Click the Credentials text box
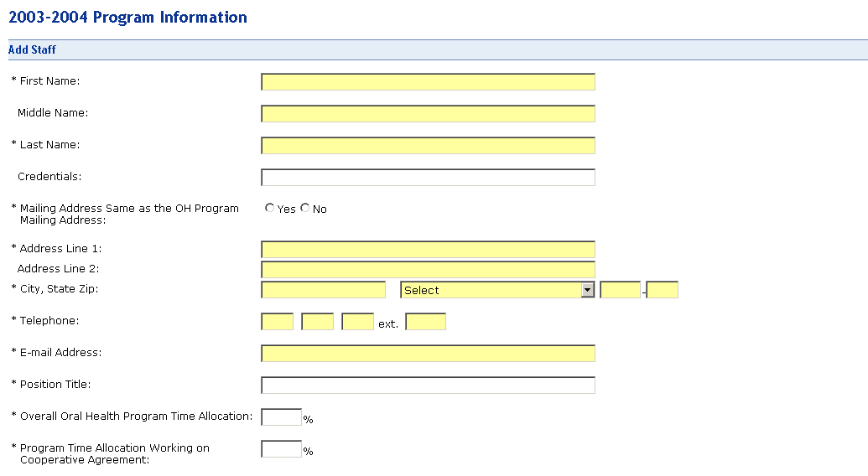This screenshot has width=868, height=476. [x=428, y=178]
